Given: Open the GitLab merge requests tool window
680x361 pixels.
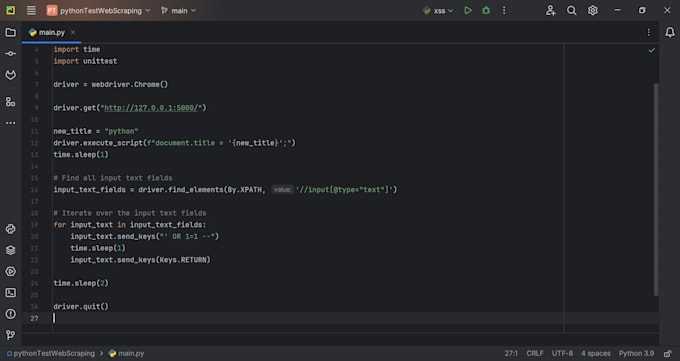Looking at the screenshot, I should click(10, 75).
